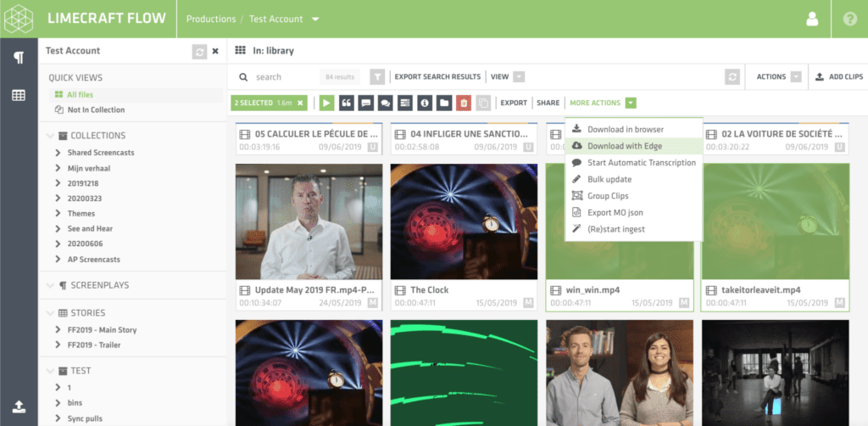Image resolution: width=868 pixels, height=426 pixels.
Task: Open the Update May 2019 FR.mp4 thumbnail
Action: (x=309, y=221)
